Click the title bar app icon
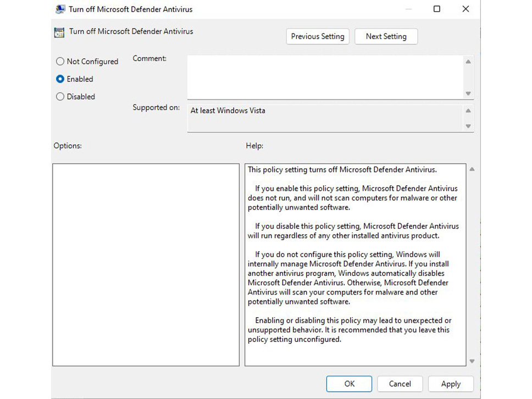 click(x=60, y=9)
